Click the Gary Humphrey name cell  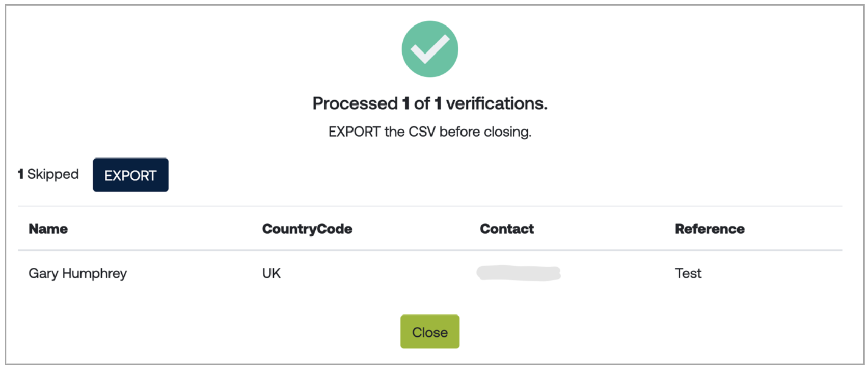click(77, 273)
